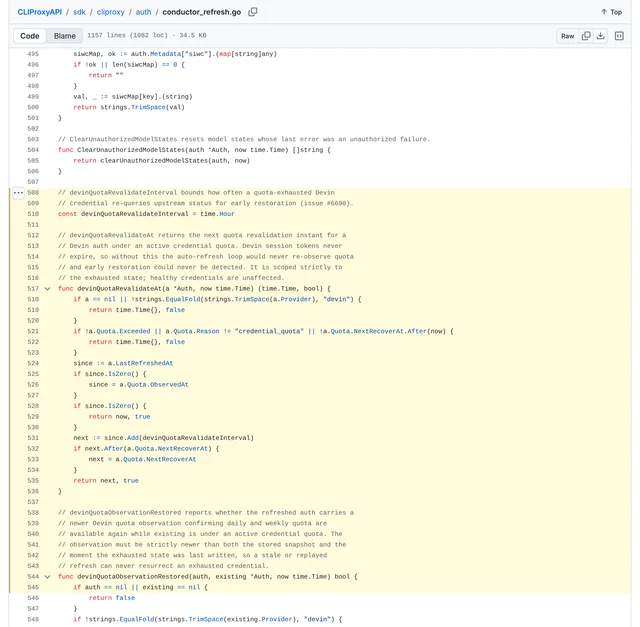Click "return now, true" on line 529
The width and height of the screenshot is (640, 627).
pos(120,416)
